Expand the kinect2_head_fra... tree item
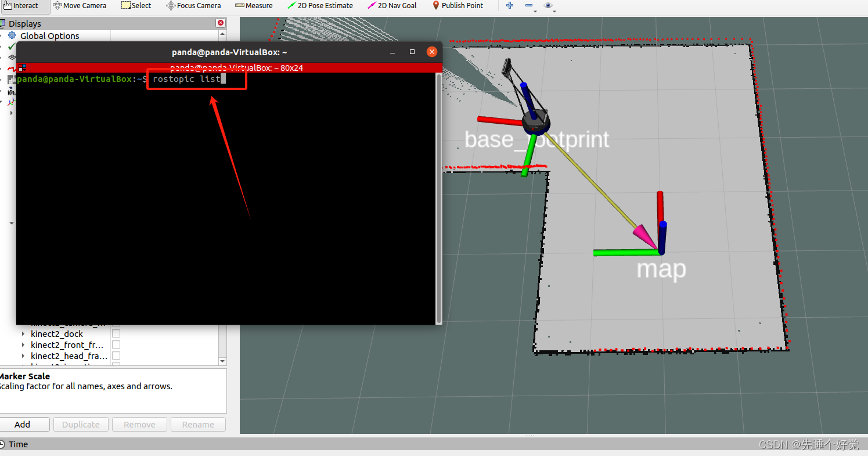868x456 pixels. pos(23,356)
